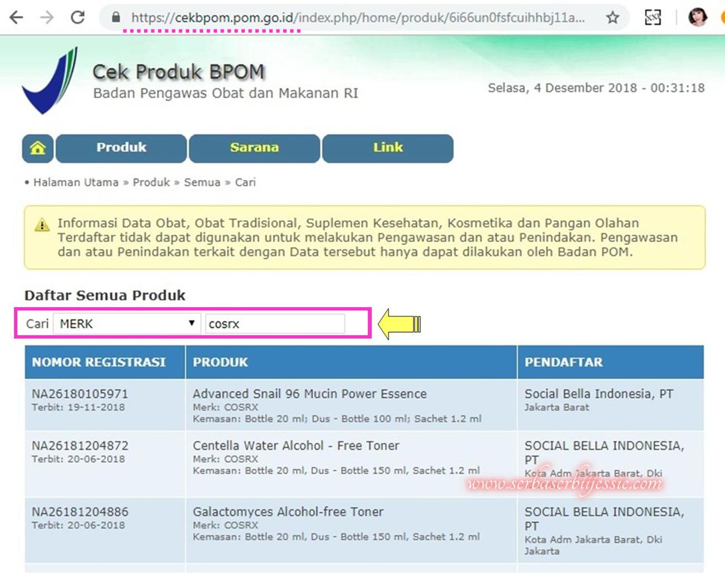Viewport: 725px width, 588px height.
Task: Open the user profile avatar
Action: click(x=697, y=17)
